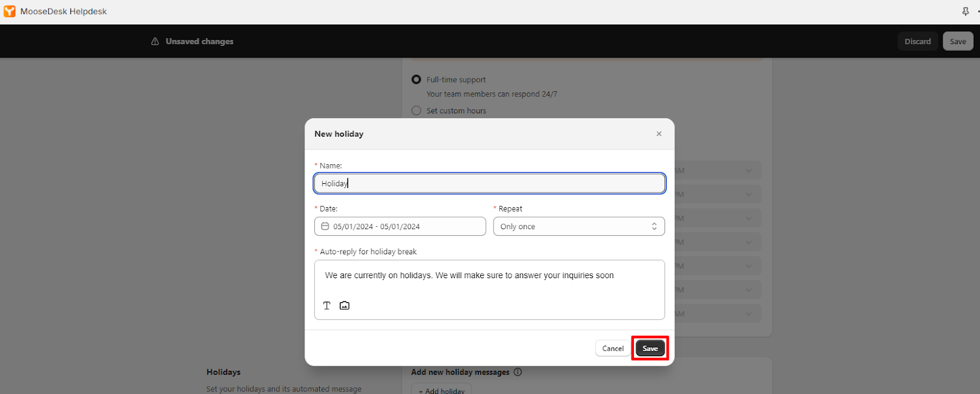The height and width of the screenshot is (394, 980).
Task: Click the MooseDesk Helpdesk logo icon
Action: tap(10, 12)
